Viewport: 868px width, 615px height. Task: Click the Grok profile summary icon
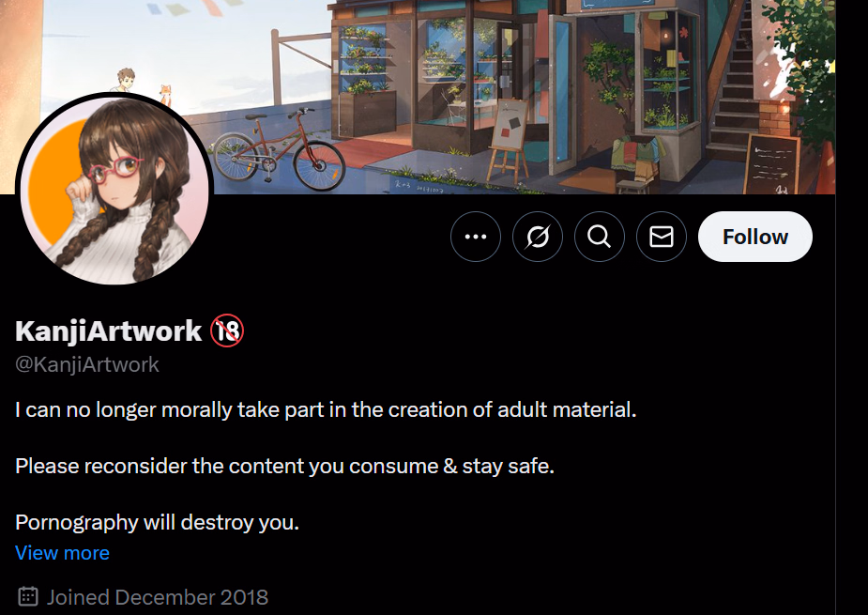[538, 237]
